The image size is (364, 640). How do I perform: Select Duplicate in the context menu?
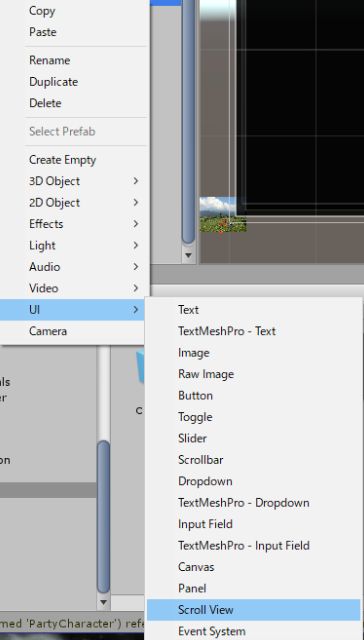(53, 82)
